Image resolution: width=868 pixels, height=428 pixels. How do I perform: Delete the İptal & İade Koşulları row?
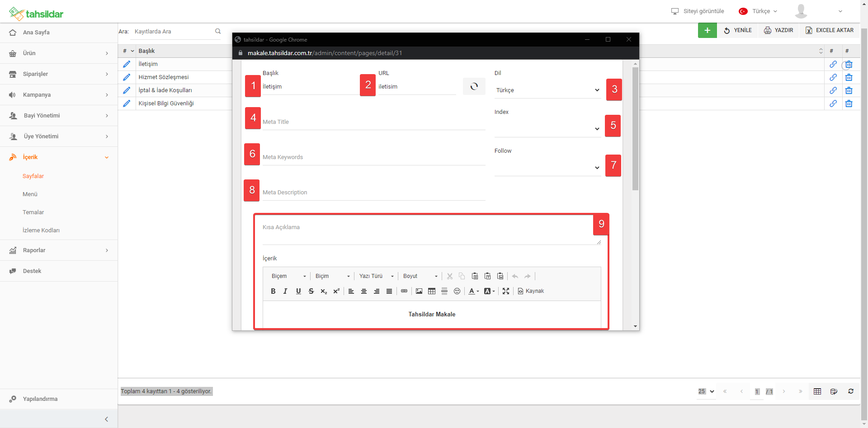[849, 90]
